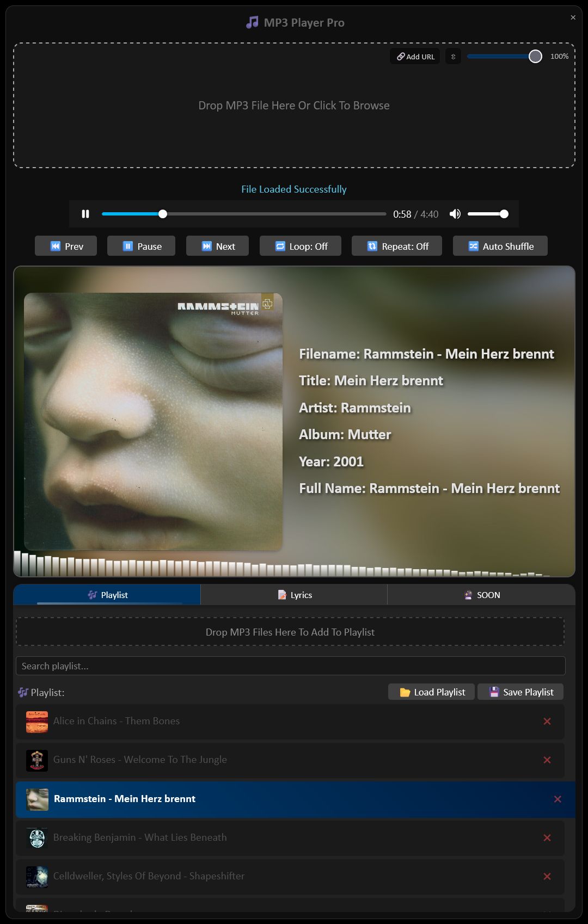Viewport: 588px width, 924px height.
Task: Remove Celldweller Shapeshifter track from playlist
Action: (547, 877)
